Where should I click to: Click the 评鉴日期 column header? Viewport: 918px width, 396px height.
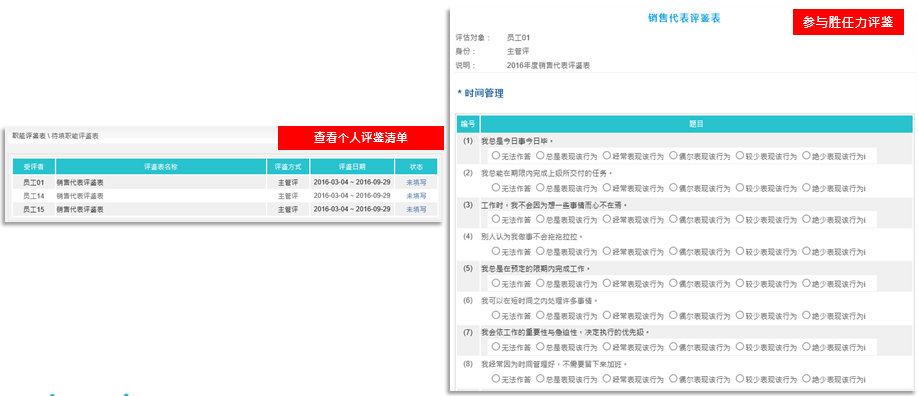click(x=352, y=166)
